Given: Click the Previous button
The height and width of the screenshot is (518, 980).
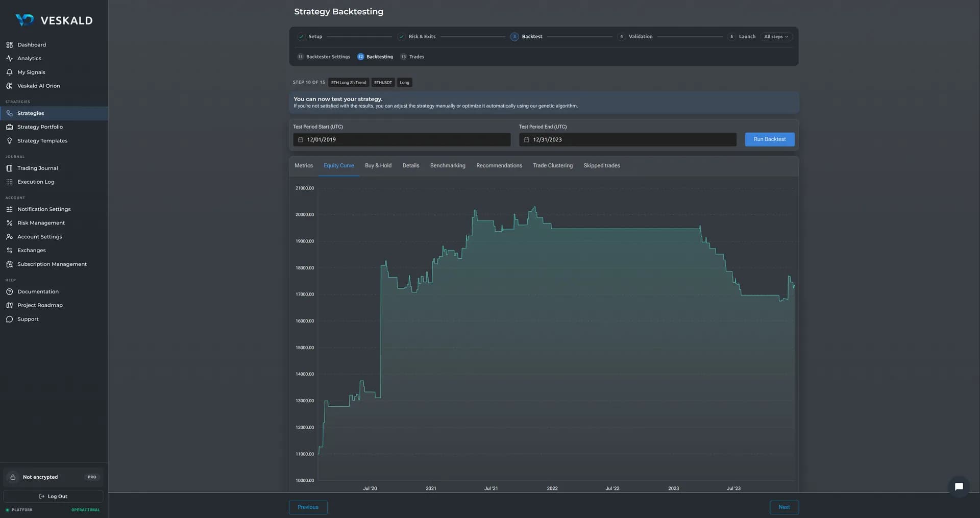Looking at the screenshot, I should [x=308, y=507].
